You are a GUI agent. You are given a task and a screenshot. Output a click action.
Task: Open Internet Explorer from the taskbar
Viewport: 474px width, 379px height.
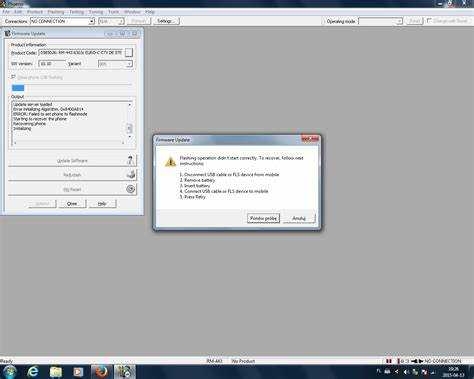[33, 371]
